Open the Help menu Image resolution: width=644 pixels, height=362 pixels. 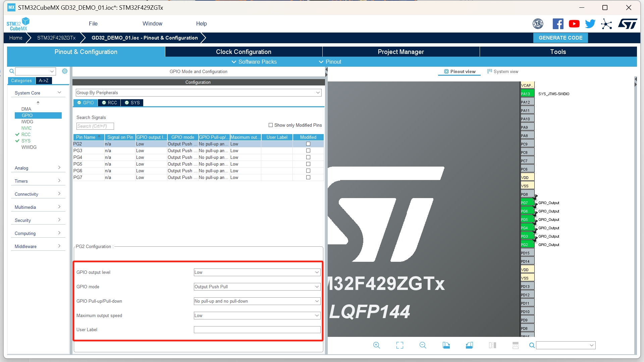tap(201, 23)
